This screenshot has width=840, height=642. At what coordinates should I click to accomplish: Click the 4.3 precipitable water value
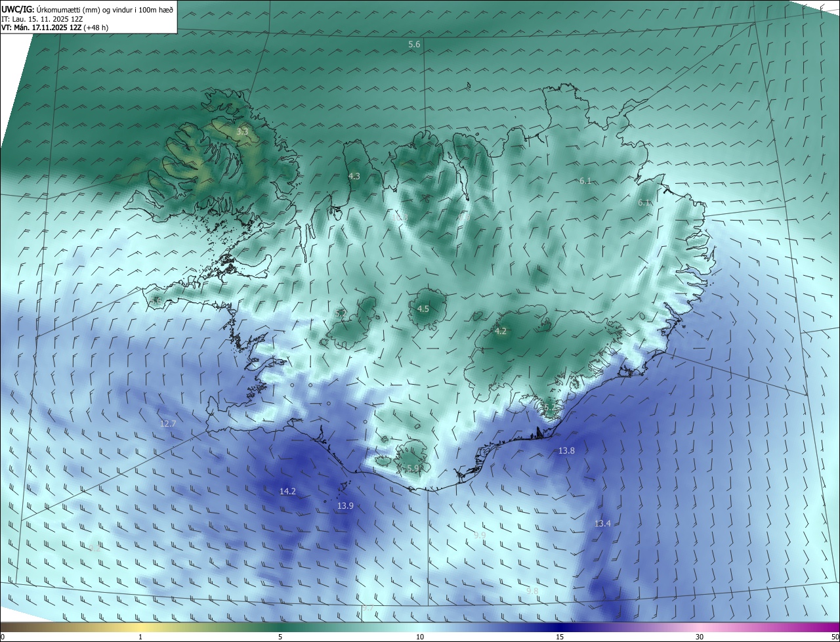[354, 176]
